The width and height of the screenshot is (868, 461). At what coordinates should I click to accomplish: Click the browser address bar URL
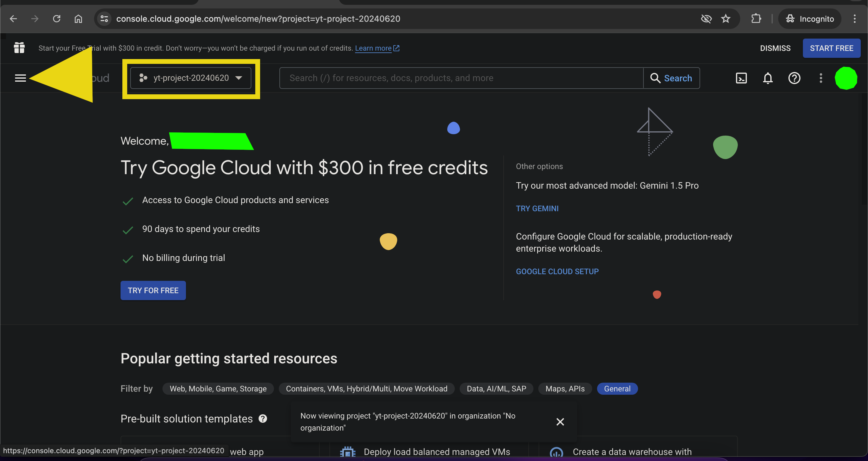[x=258, y=19]
